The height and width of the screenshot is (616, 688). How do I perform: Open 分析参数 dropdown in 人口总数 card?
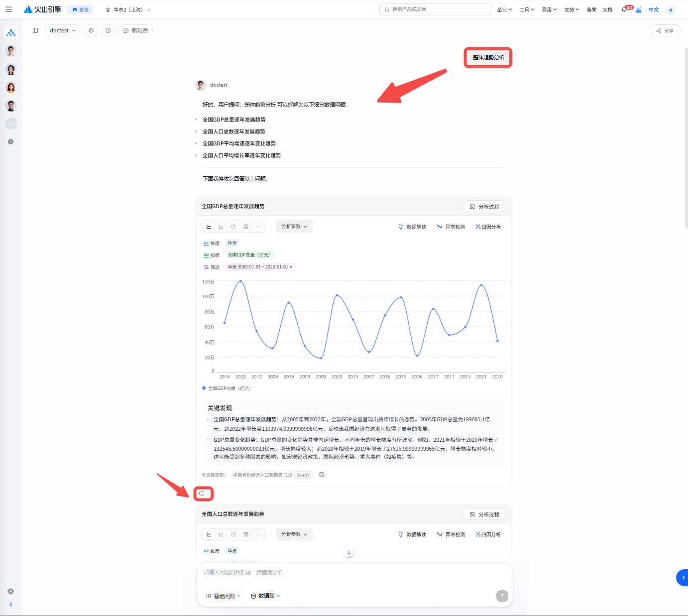point(294,534)
